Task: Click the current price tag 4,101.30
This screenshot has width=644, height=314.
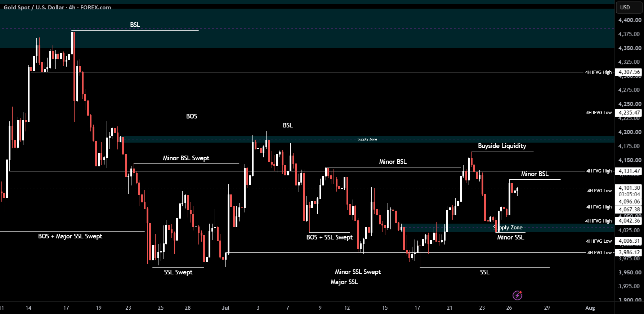Action: tap(629, 188)
